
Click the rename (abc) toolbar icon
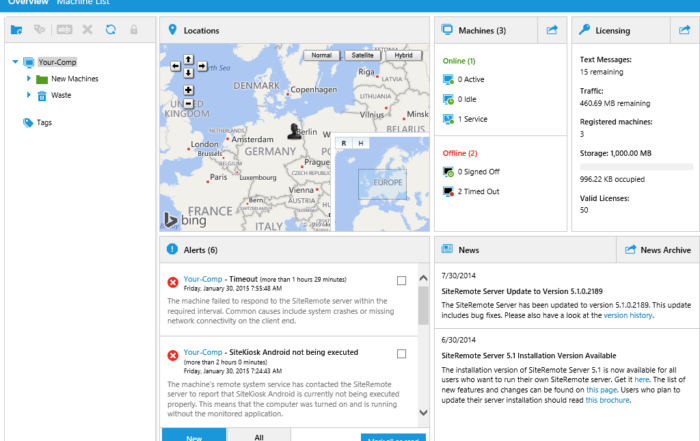pos(64,30)
